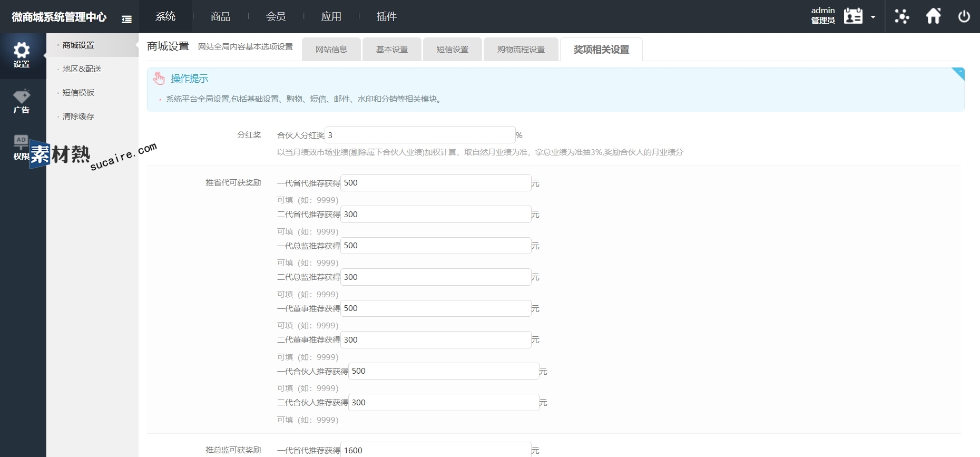980x457 pixels.
Task: Open the 应用 top menu
Action: pyautogui.click(x=331, y=16)
